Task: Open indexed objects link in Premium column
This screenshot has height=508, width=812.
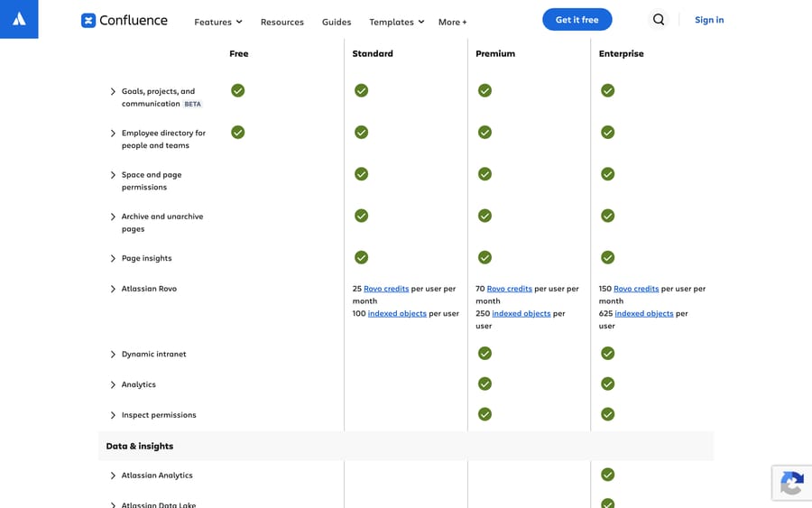Action: click(521, 313)
